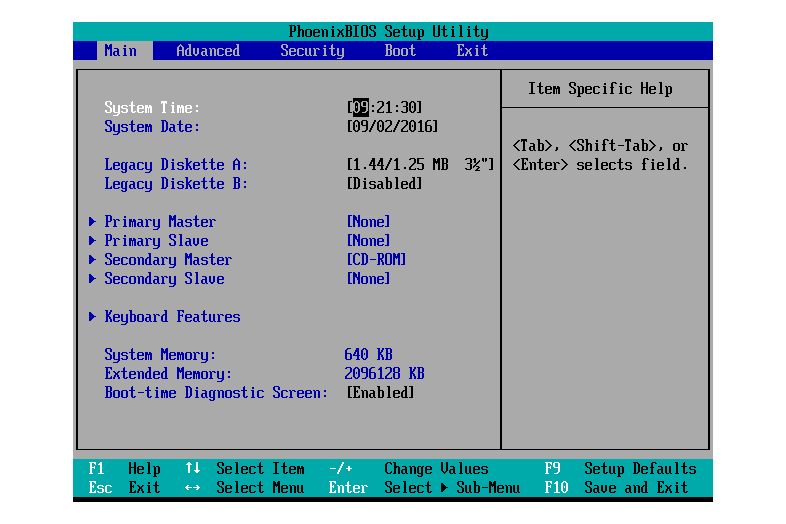
Task: Change the Legacy Diskette A value
Action: [420, 165]
